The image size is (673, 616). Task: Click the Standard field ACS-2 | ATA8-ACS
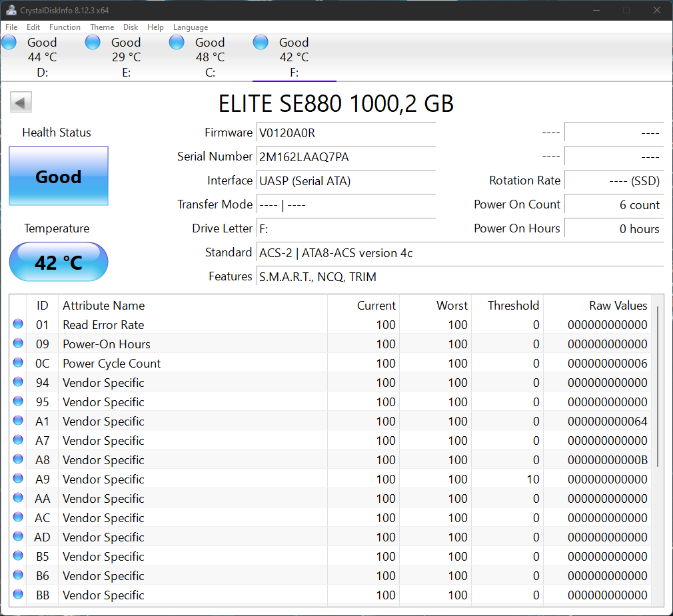coord(460,253)
